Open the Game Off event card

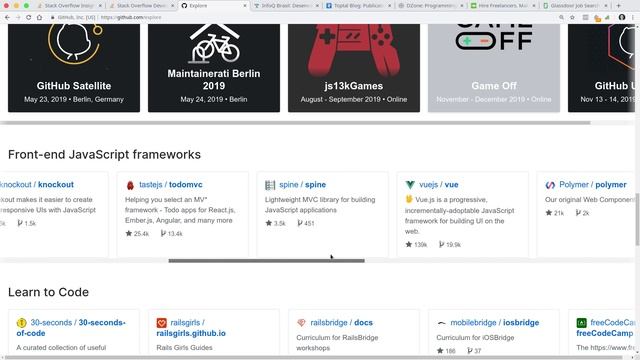tap(494, 68)
